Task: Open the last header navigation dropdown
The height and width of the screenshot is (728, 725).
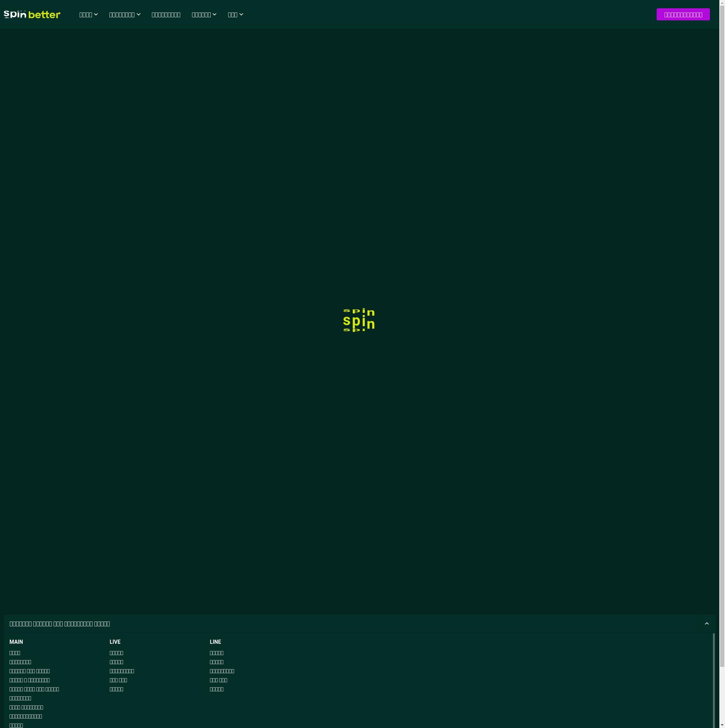Action: pyautogui.click(x=235, y=15)
